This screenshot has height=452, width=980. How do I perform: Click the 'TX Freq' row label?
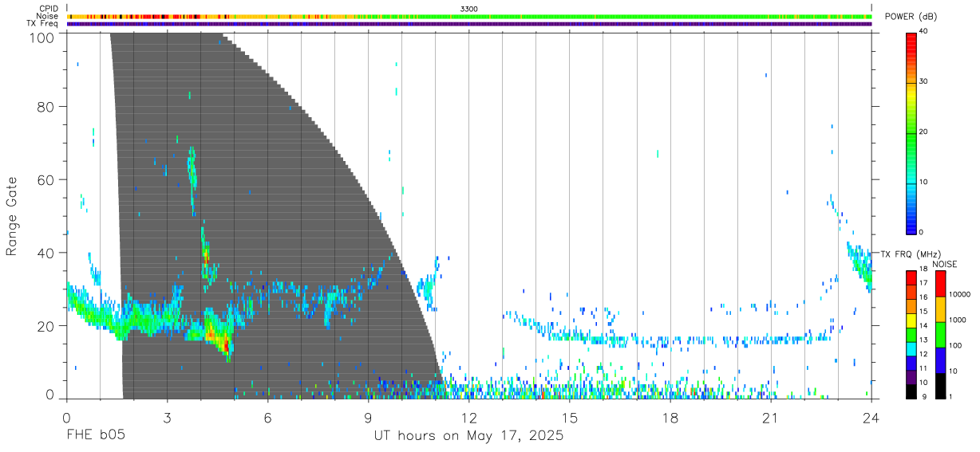(x=43, y=24)
